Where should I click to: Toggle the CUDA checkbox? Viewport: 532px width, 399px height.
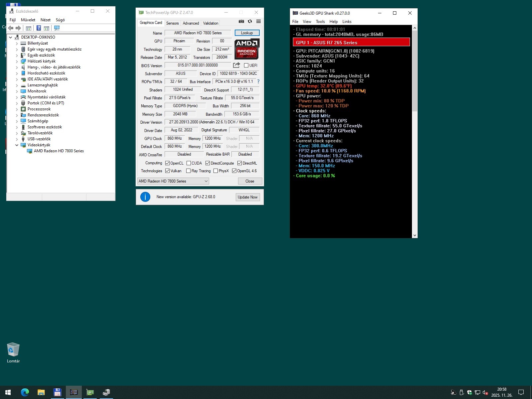point(189,163)
